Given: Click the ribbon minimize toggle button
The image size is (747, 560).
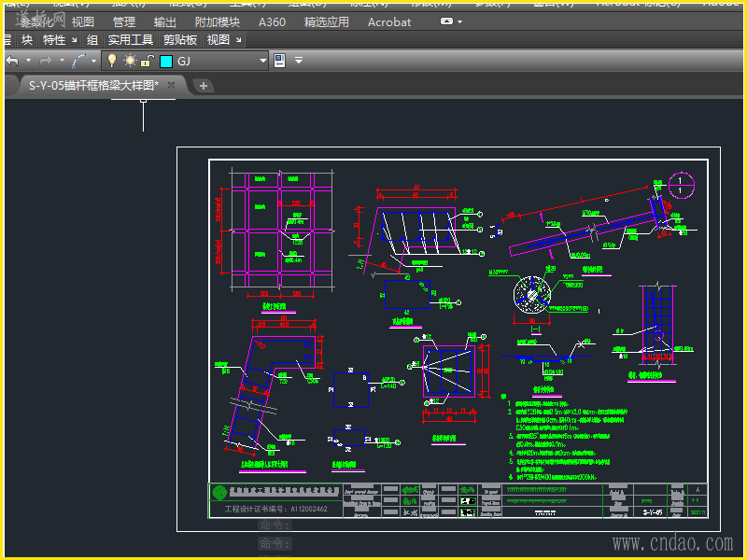Looking at the screenshot, I should click(x=447, y=21).
